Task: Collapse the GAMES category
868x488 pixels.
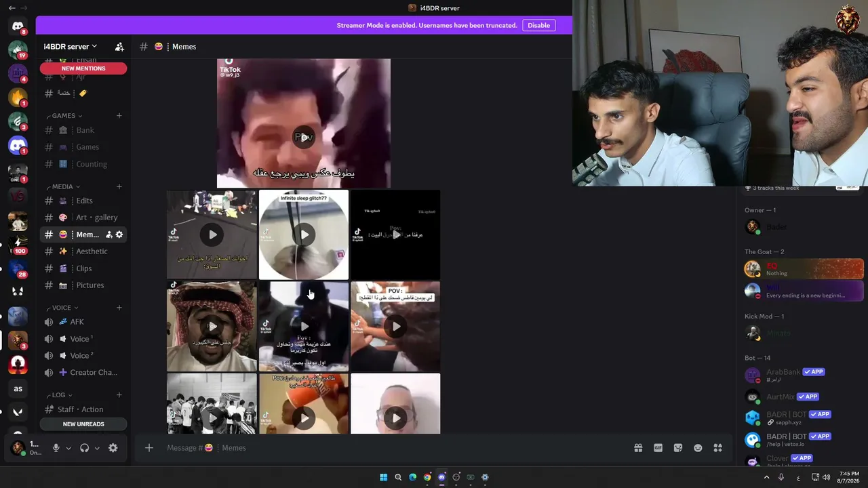Action: tap(66, 115)
